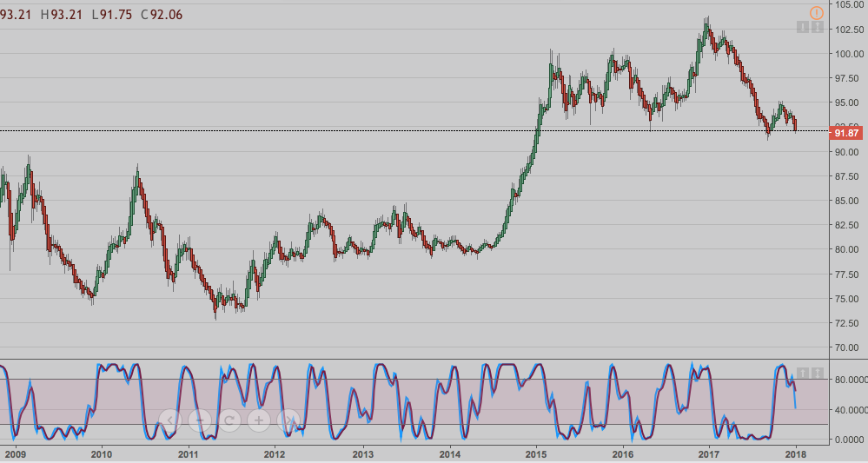This screenshot has height=463, width=868.
Task: Click the 87.50 price axis value
Action: click(849, 176)
